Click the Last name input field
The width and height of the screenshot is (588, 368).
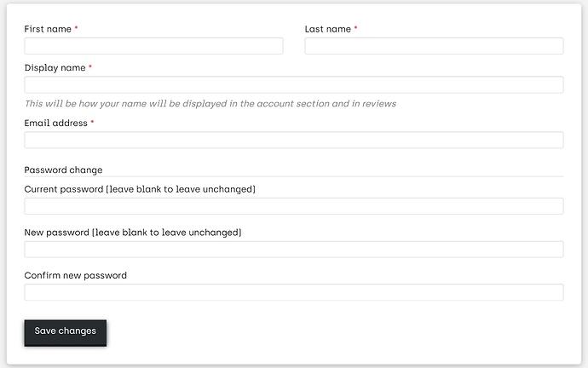[434, 46]
